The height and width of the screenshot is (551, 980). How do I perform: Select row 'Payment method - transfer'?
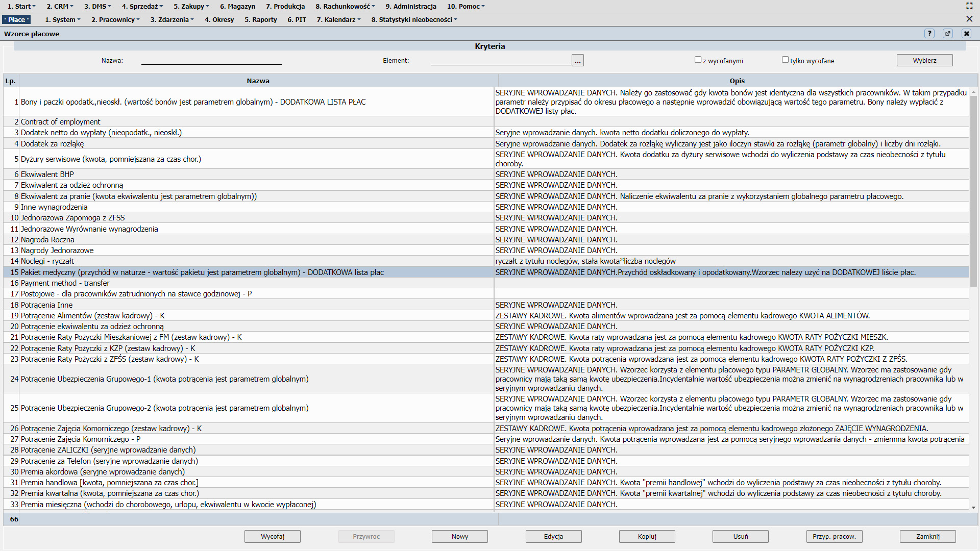pos(486,283)
